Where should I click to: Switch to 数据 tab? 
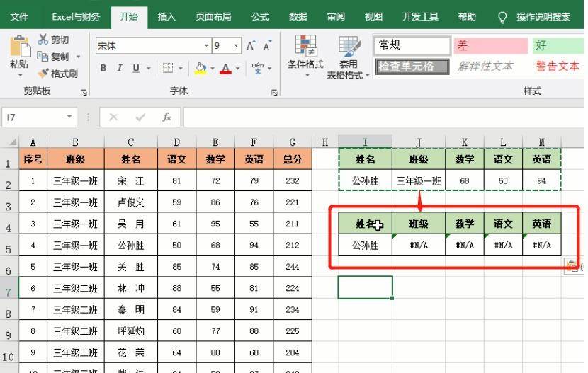click(298, 17)
